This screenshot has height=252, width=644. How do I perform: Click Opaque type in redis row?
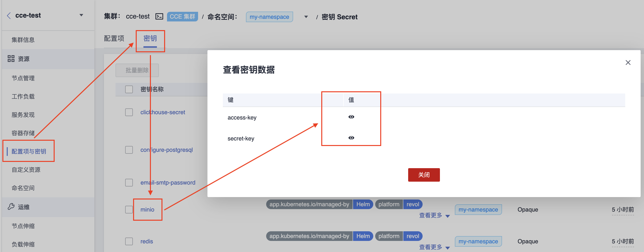528,241
